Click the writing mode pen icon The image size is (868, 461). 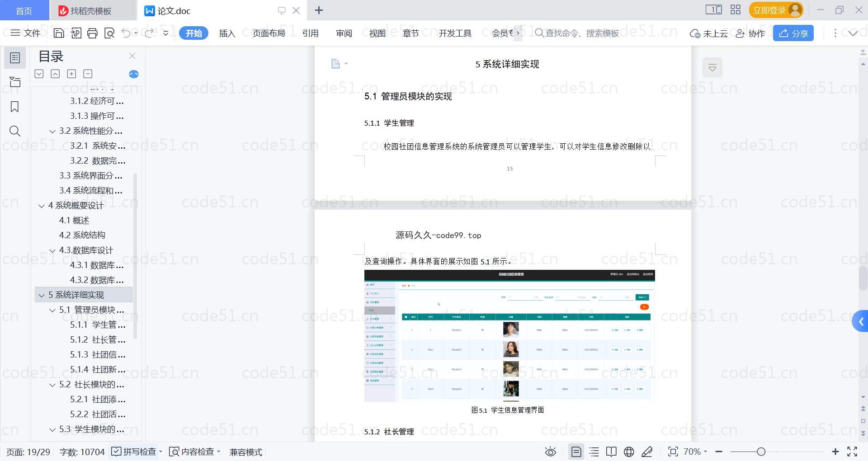tap(647, 452)
